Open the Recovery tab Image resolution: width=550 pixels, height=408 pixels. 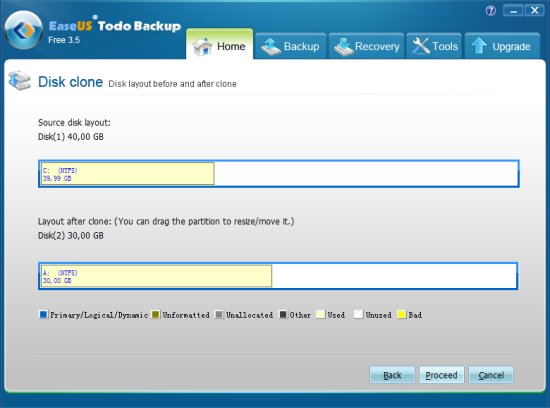[x=366, y=46]
